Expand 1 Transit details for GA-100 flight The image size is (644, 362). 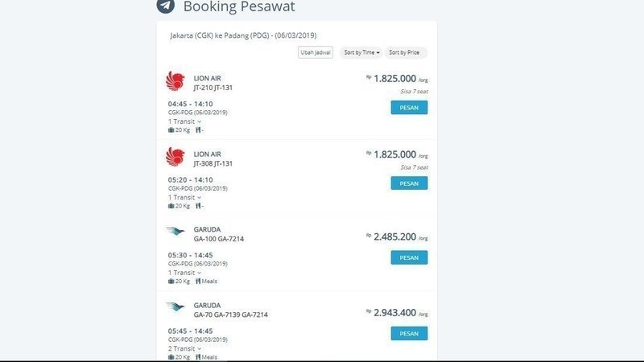(184, 273)
